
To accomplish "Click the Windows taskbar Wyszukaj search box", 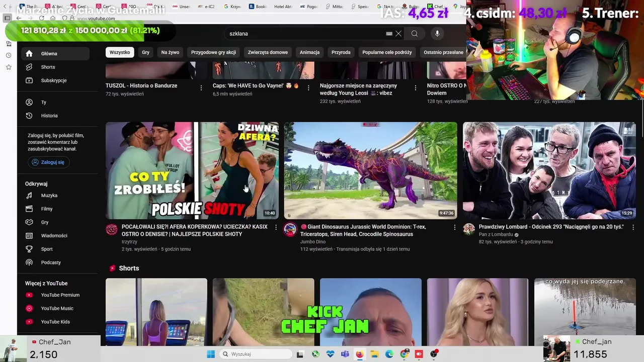I will coord(256,354).
